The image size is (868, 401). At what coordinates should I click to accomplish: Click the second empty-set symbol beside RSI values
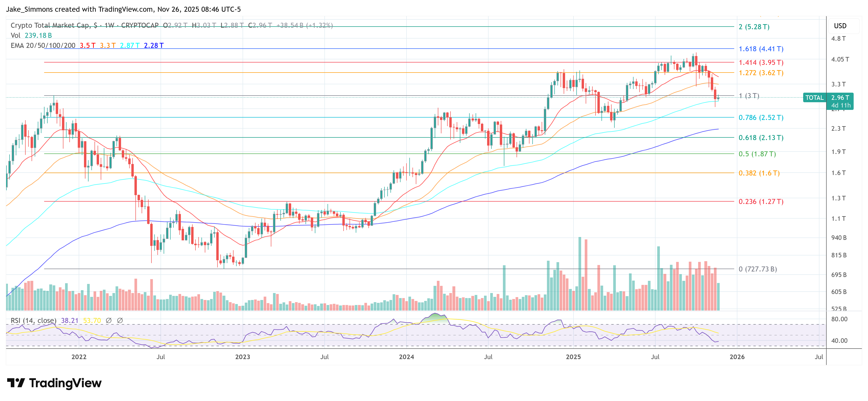tap(120, 320)
